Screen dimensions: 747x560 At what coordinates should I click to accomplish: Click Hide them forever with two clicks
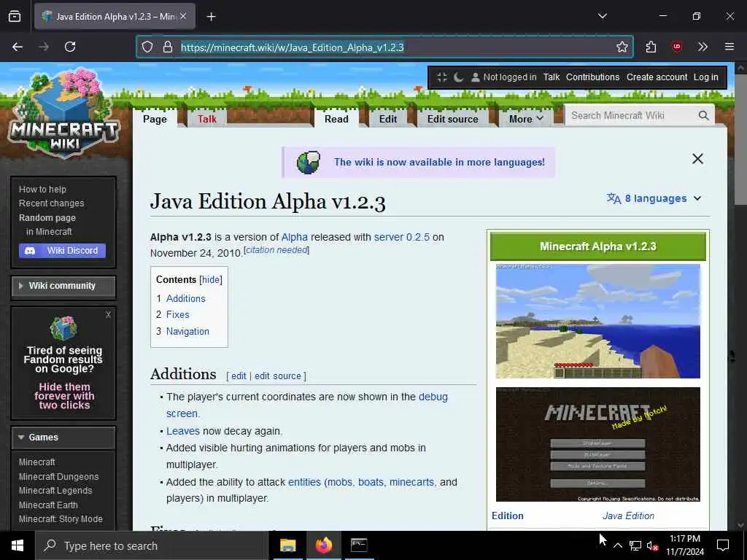(64, 396)
